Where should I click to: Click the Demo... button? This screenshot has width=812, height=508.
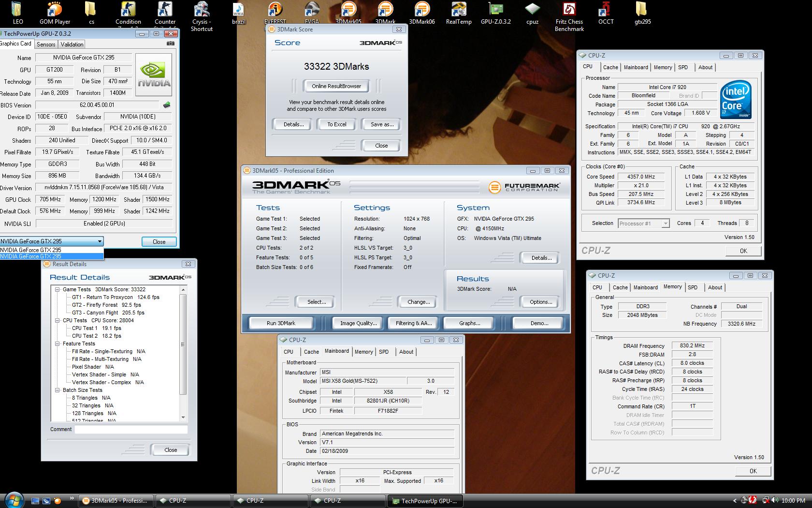coord(539,323)
